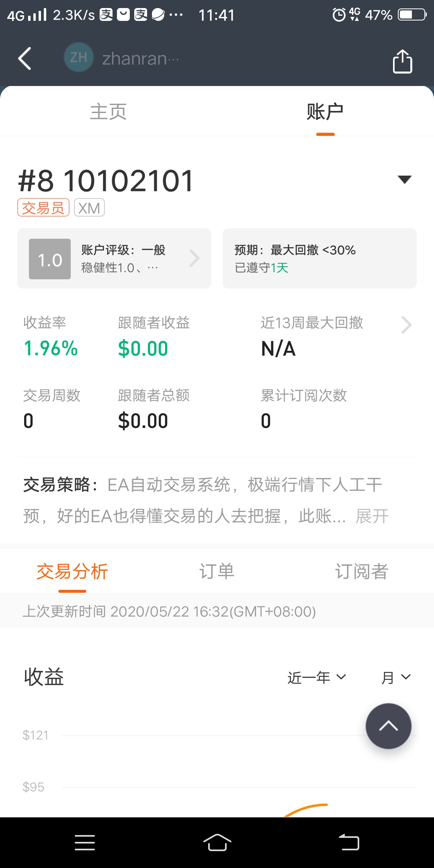
Task: Tap the 1.0 account rating badge
Action: [x=50, y=259]
